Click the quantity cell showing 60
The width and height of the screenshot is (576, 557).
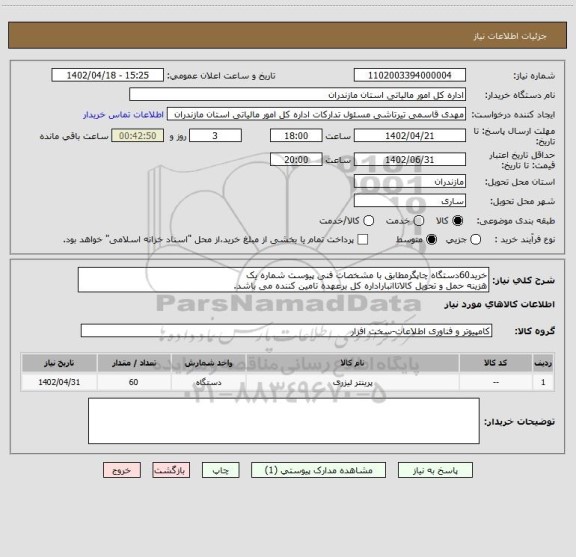click(x=134, y=382)
